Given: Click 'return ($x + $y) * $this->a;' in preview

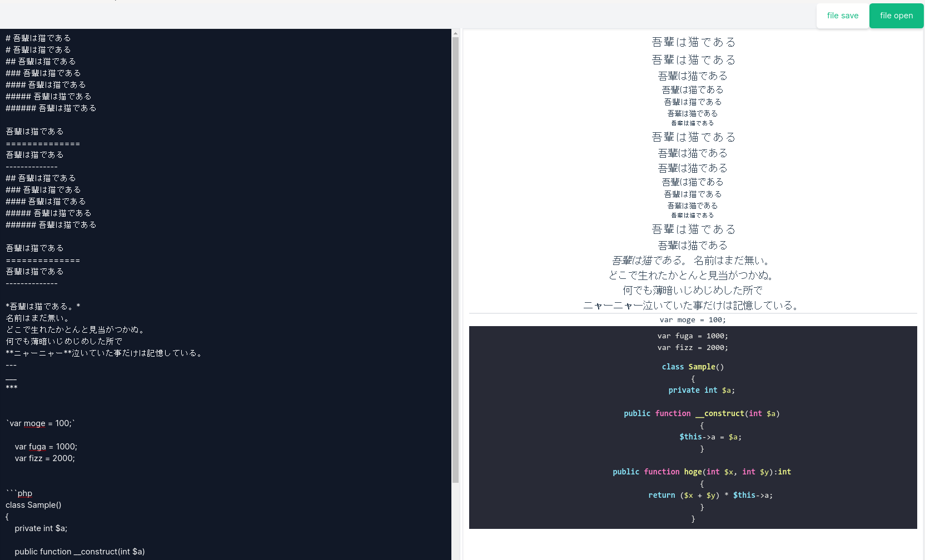Looking at the screenshot, I should click(x=710, y=495).
